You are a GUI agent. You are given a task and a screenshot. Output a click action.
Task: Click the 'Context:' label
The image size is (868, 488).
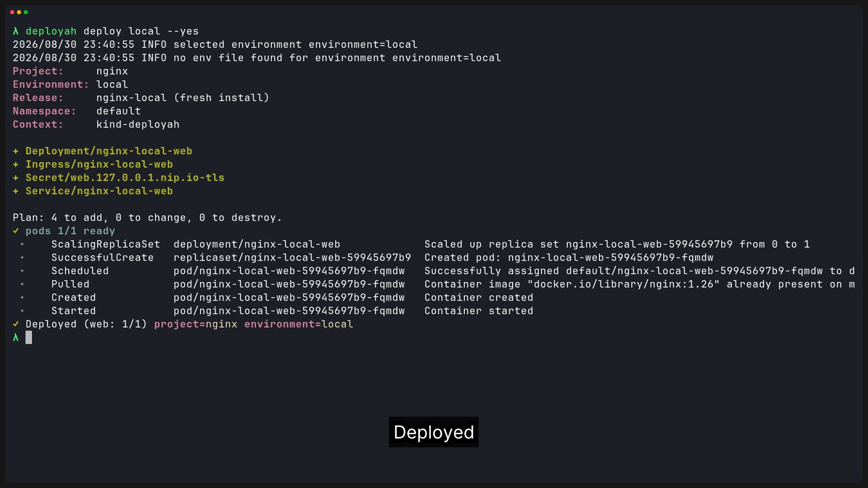click(x=38, y=125)
